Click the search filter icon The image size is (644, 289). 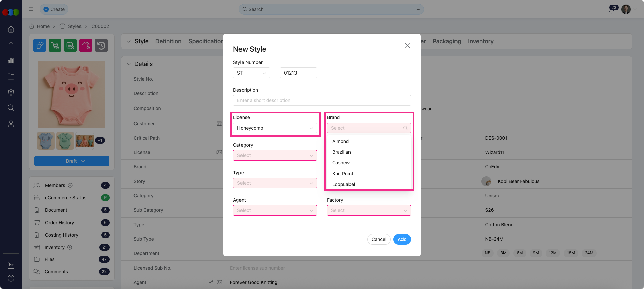(x=418, y=9)
